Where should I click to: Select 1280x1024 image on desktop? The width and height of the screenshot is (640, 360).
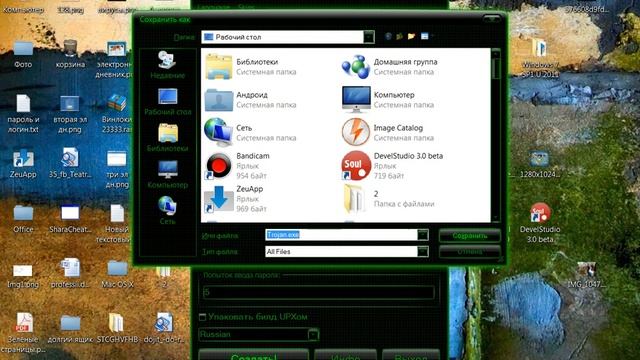click(x=540, y=164)
